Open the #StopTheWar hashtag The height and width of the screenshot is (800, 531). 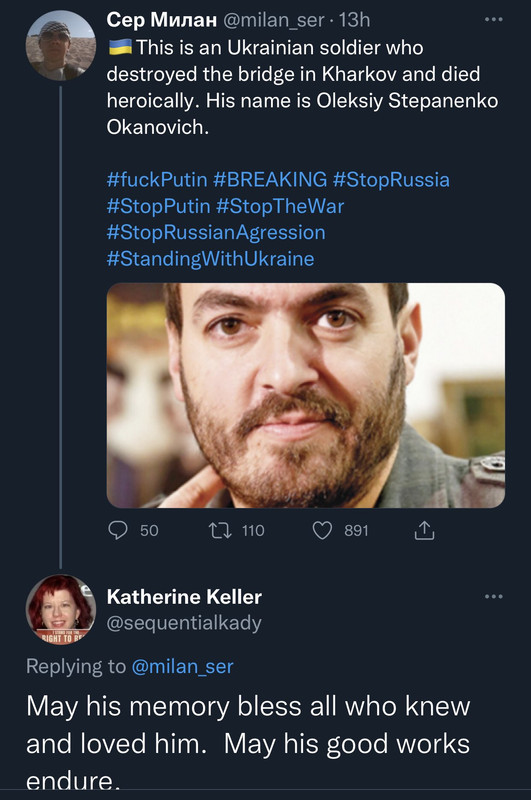click(280, 206)
